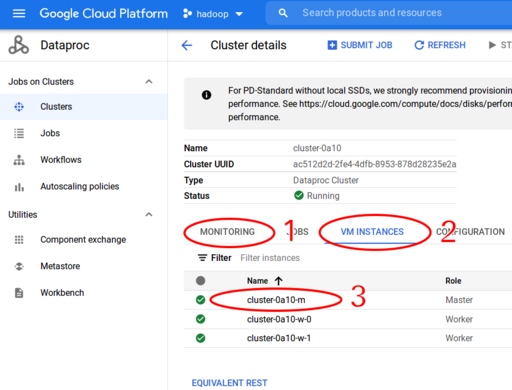
Task: Open the hamburger navigation menu
Action: [x=19, y=14]
